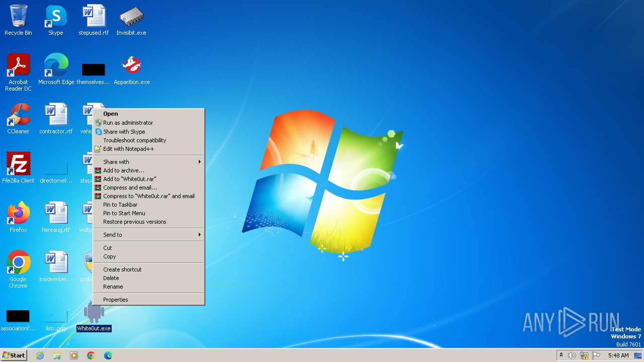Screen dimensions: 644x362
Task: Select the Skype desktop shortcut
Action: (56, 20)
